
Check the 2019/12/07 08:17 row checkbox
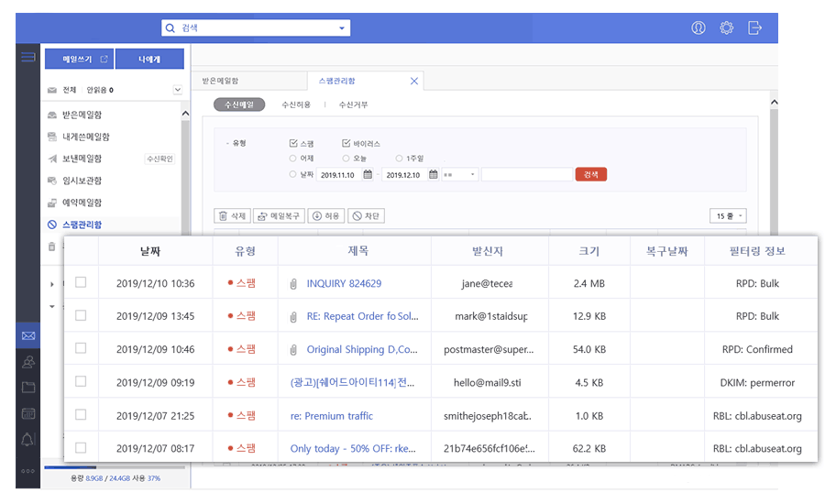point(81,448)
